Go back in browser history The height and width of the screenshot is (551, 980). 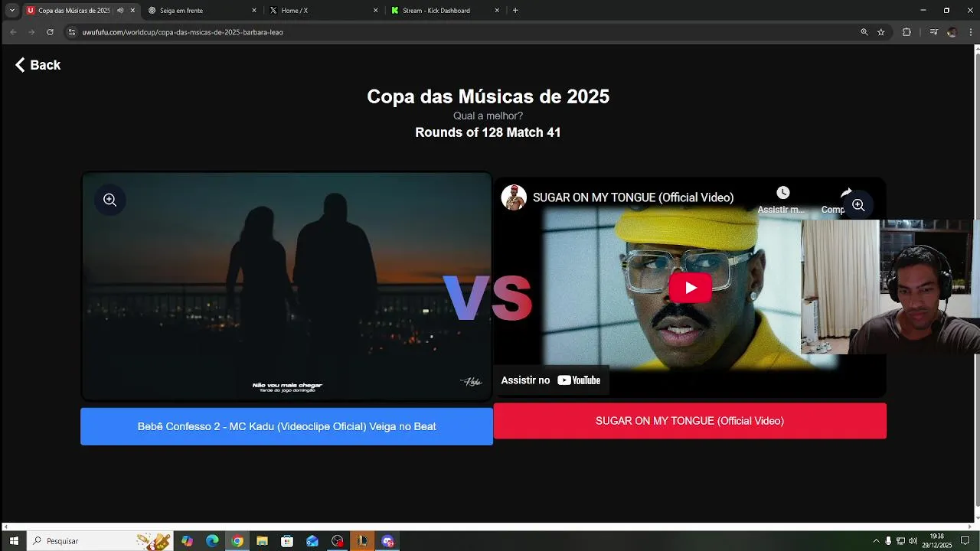click(x=13, y=32)
